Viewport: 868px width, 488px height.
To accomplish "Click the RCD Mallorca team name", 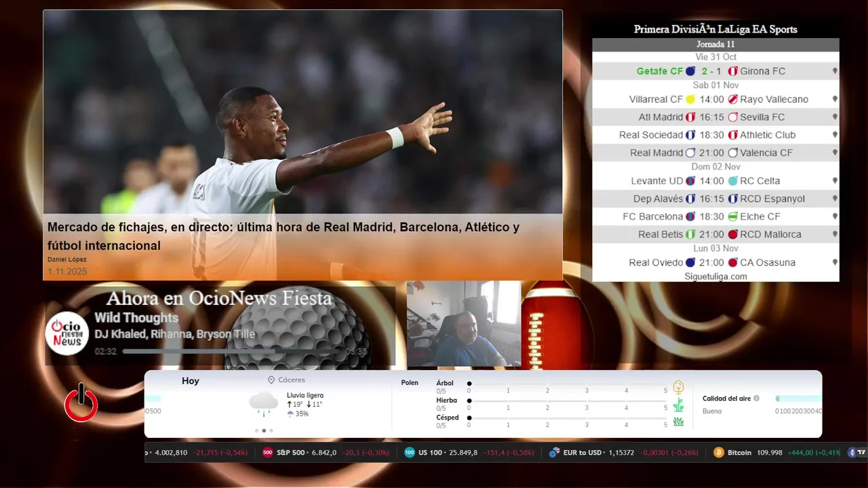I will 770,235.
